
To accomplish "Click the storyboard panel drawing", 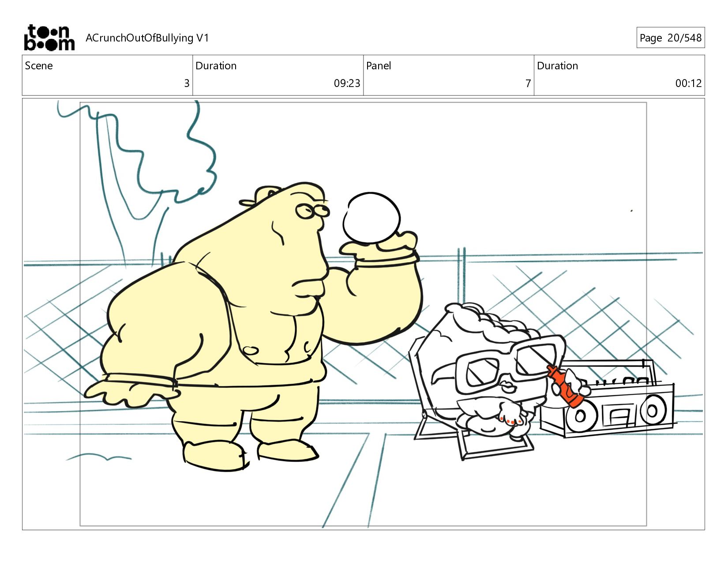I will click(x=364, y=314).
